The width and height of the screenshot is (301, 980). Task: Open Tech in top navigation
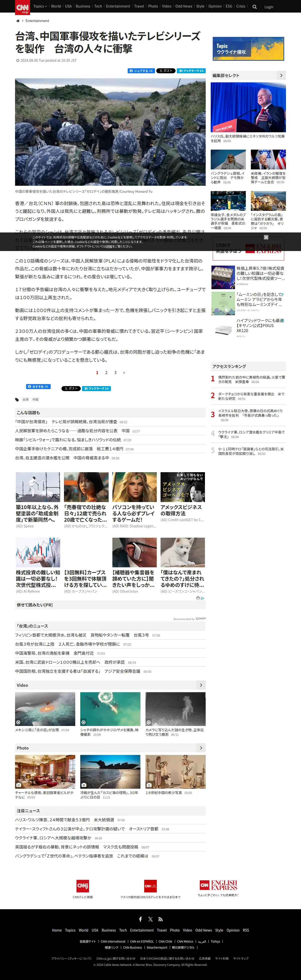click(x=98, y=7)
